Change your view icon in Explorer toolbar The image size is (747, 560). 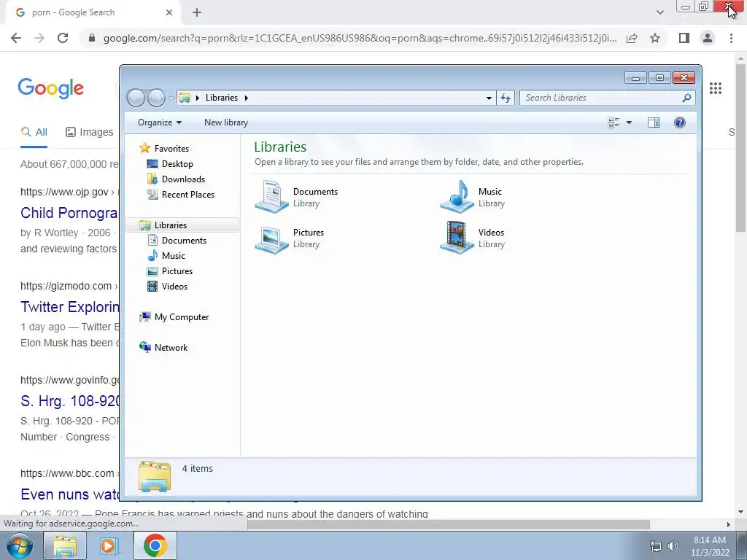(614, 122)
